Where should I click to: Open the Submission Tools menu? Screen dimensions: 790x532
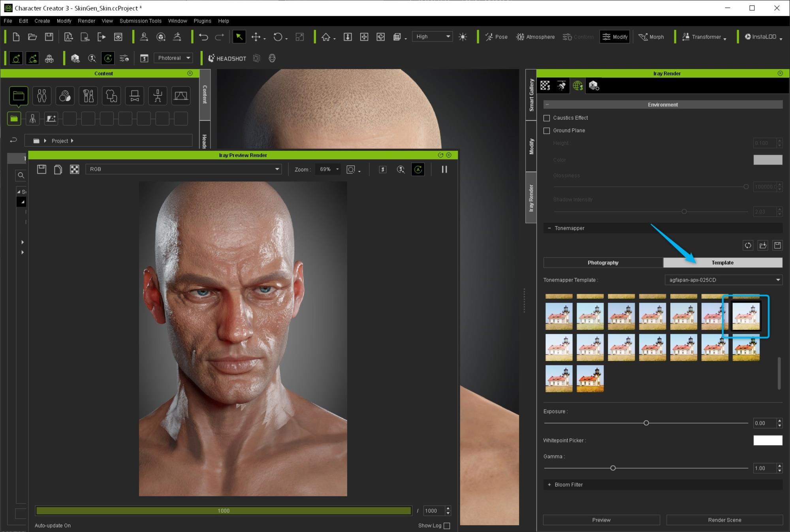tap(141, 21)
